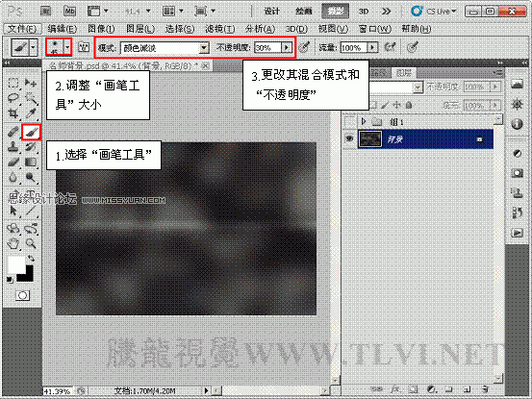
Task: Open the tool preset picker arrow
Action: pyautogui.click(x=33, y=47)
